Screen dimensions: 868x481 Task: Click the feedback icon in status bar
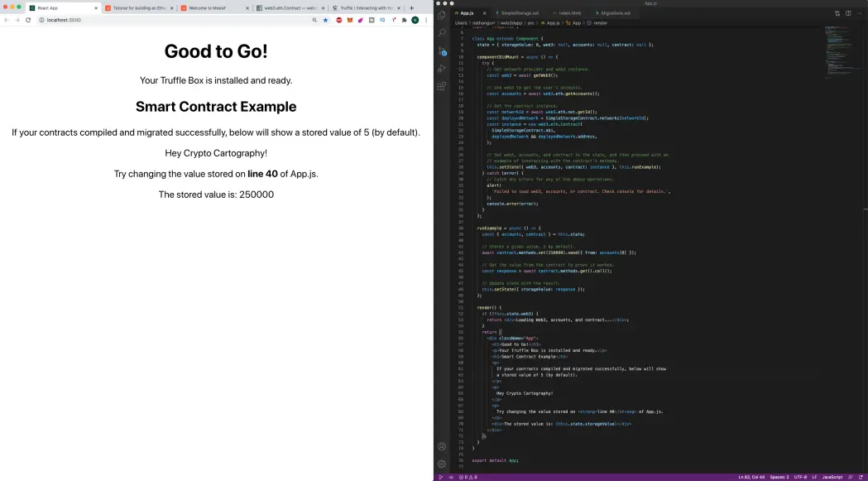tap(851, 477)
